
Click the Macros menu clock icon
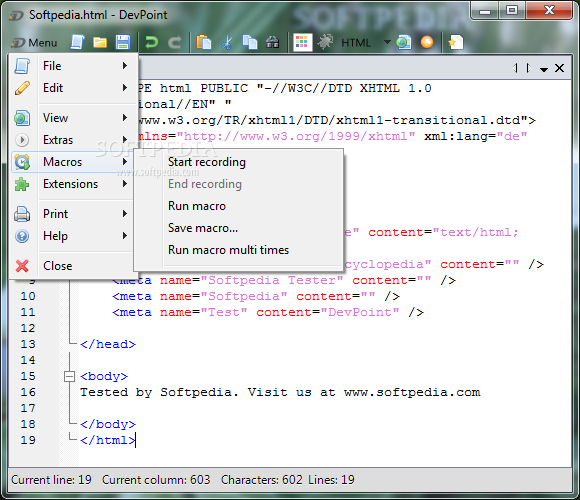point(22,162)
